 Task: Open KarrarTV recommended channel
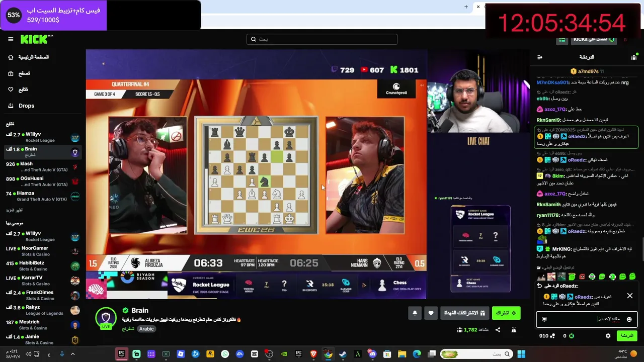pos(42,280)
